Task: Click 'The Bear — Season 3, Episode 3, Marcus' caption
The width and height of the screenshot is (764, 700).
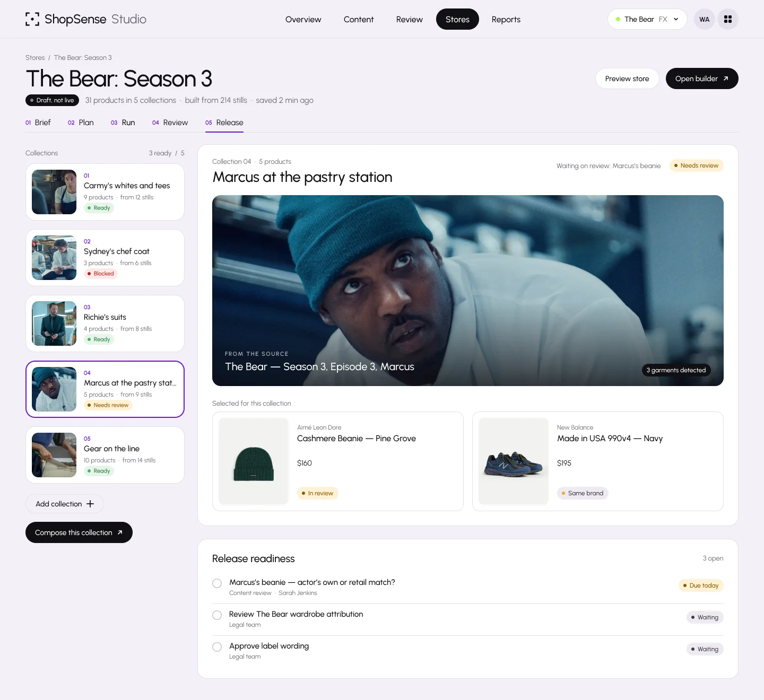Action: coord(319,367)
